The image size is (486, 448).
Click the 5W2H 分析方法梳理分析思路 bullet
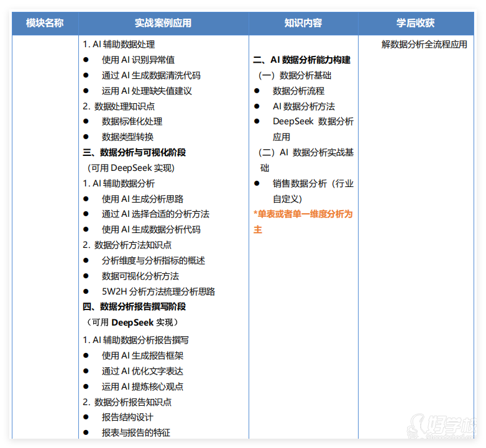pos(158,291)
